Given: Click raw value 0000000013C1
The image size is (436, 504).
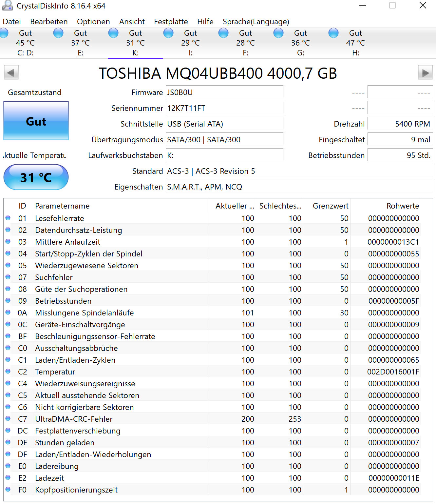Looking at the screenshot, I should (x=393, y=242).
